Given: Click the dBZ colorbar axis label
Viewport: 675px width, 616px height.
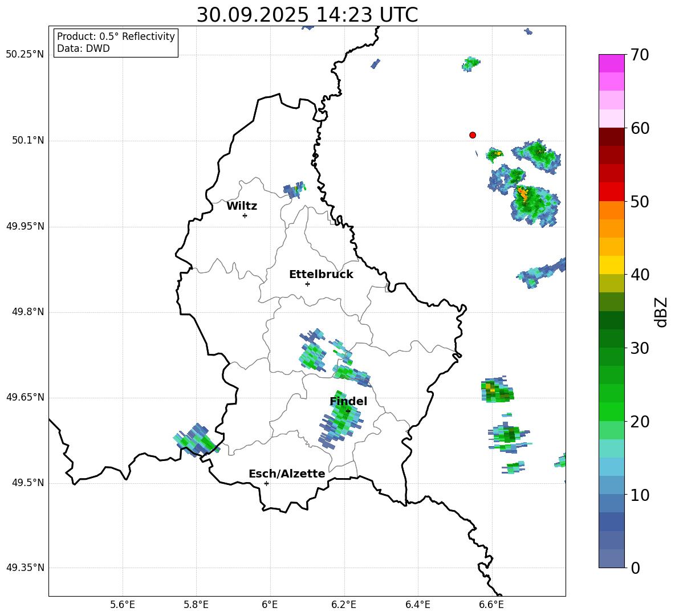Looking at the screenshot, I should click(661, 312).
